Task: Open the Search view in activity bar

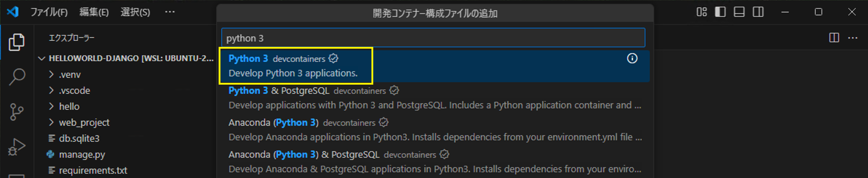Action: (17, 77)
